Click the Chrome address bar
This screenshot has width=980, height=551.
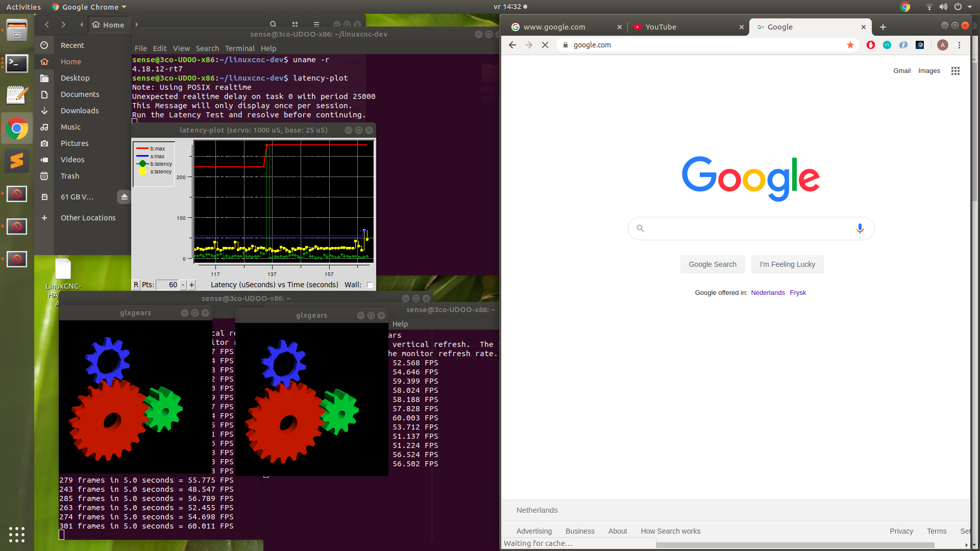(x=707, y=45)
